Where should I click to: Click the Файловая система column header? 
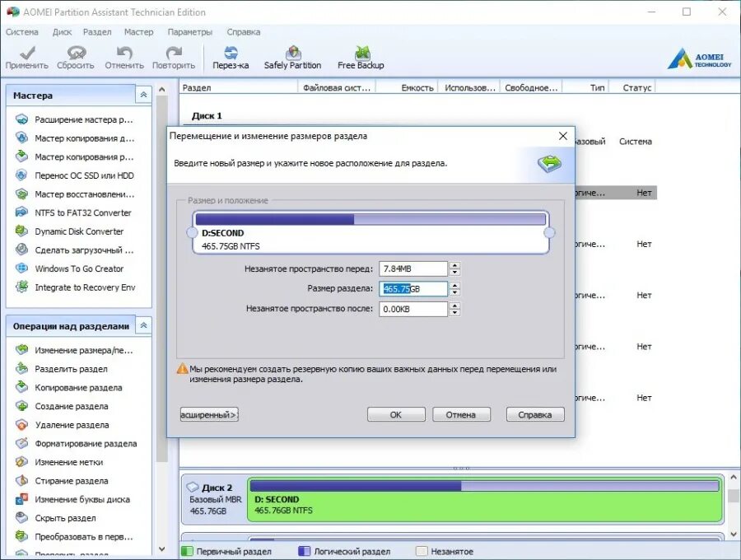pos(337,87)
